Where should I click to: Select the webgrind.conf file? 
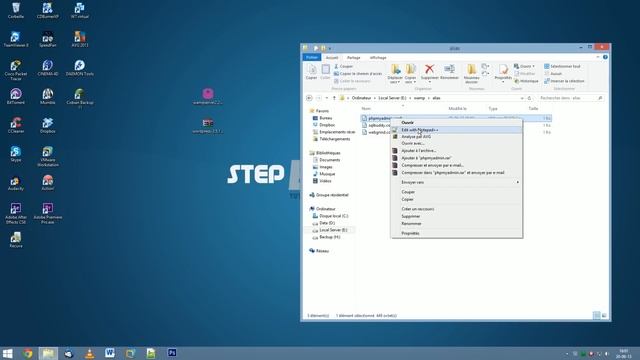tap(376, 132)
